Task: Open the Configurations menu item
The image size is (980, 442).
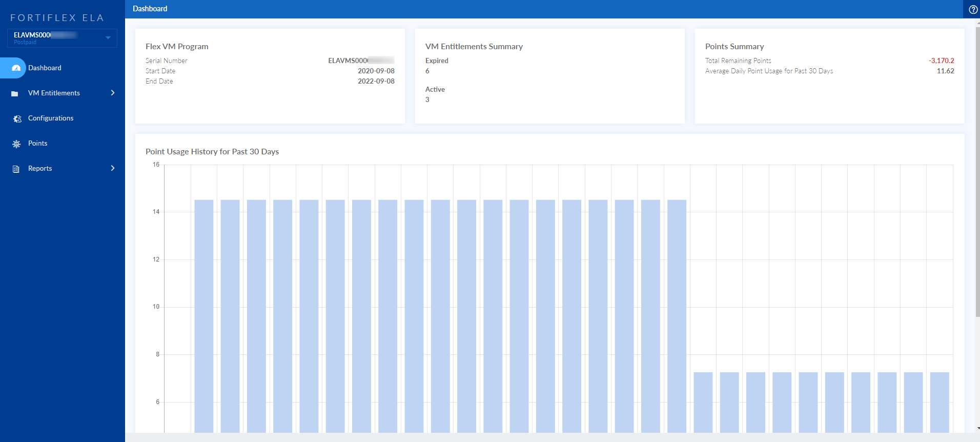Action: (x=51, y=118)
